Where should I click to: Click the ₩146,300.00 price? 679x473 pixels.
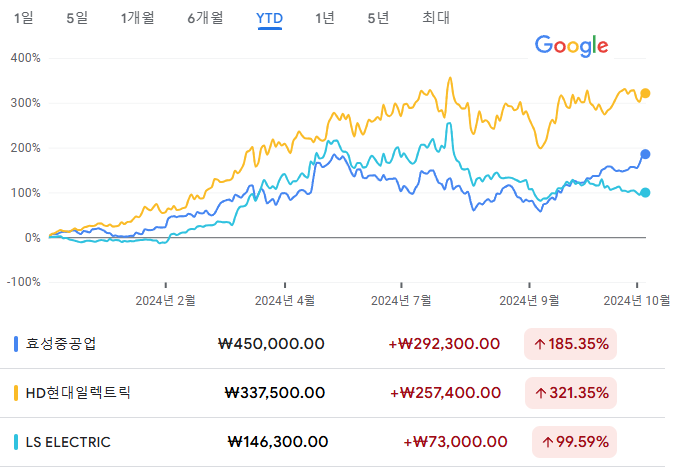pos(278,442)
